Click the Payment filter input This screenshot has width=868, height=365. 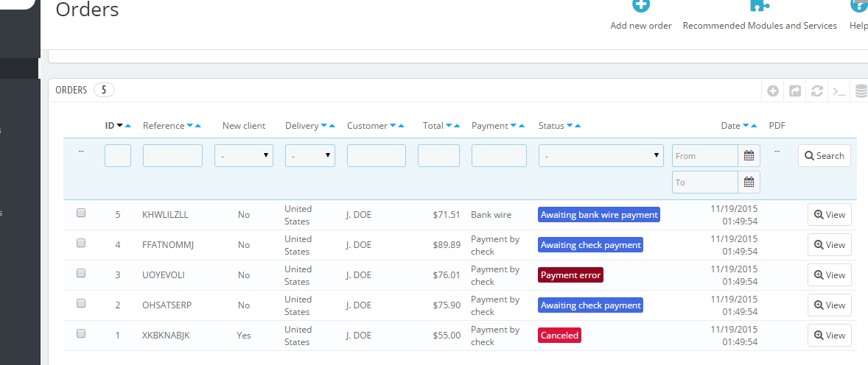[x=499, y=156]
